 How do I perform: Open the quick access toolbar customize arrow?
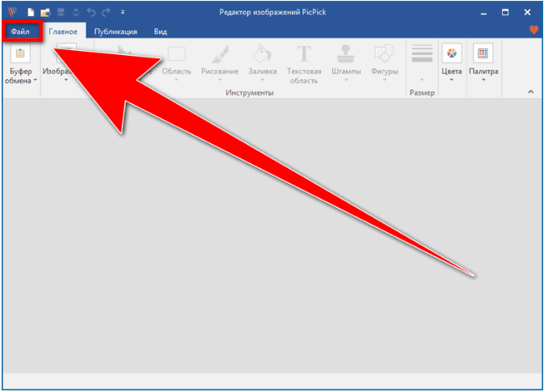(122, 13)
